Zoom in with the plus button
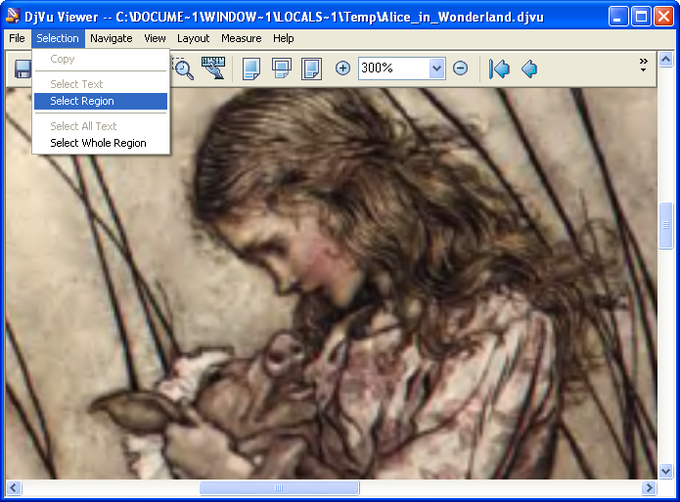 click(x=343, y=68)
